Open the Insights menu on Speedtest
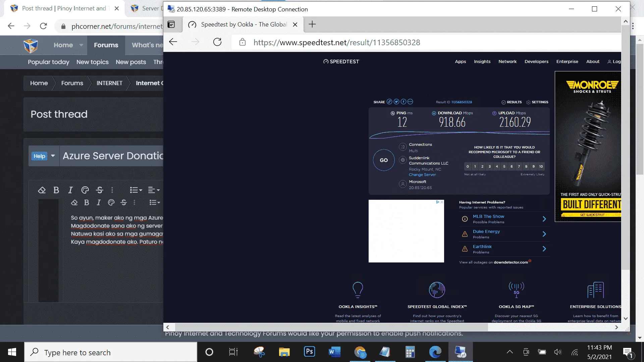 (482, 62)
